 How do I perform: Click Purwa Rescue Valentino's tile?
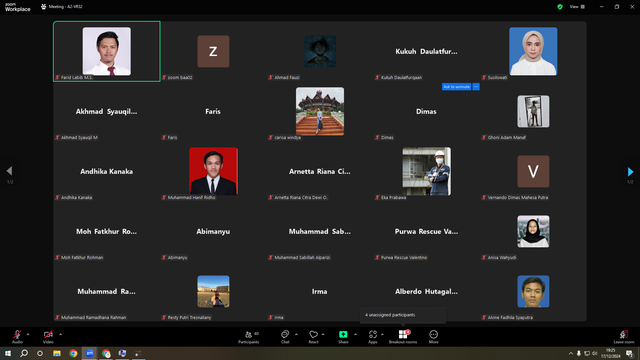[x=426, y=231]
